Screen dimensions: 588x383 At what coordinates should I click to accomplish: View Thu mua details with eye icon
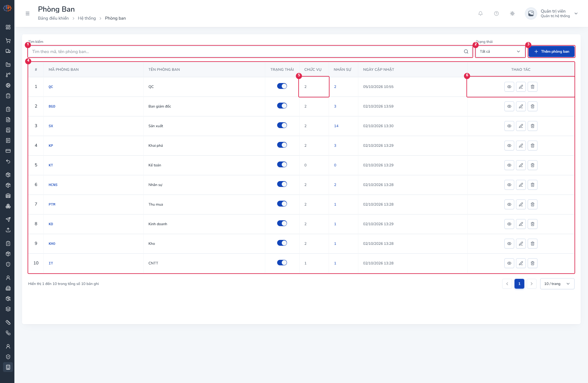[509, 204]
